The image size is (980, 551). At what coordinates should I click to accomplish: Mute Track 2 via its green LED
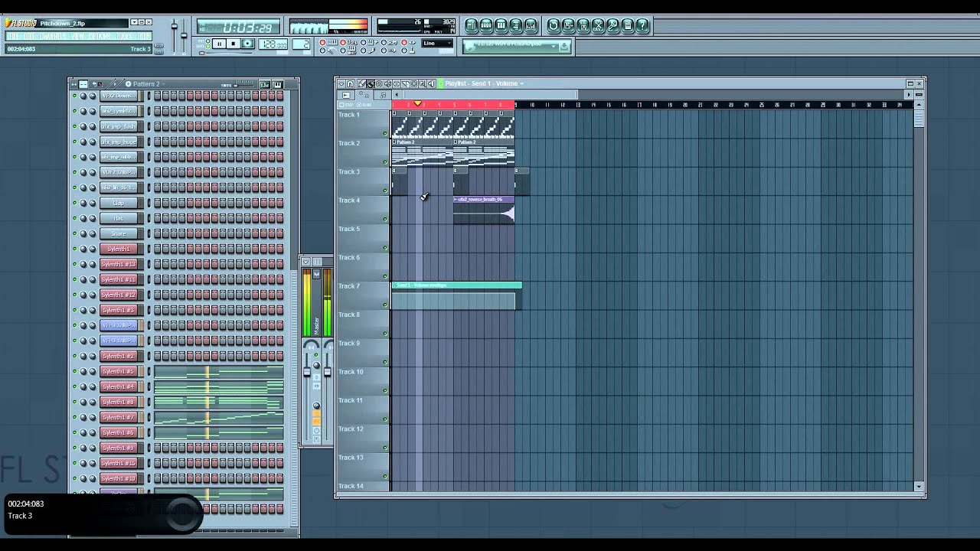point(385,162)
